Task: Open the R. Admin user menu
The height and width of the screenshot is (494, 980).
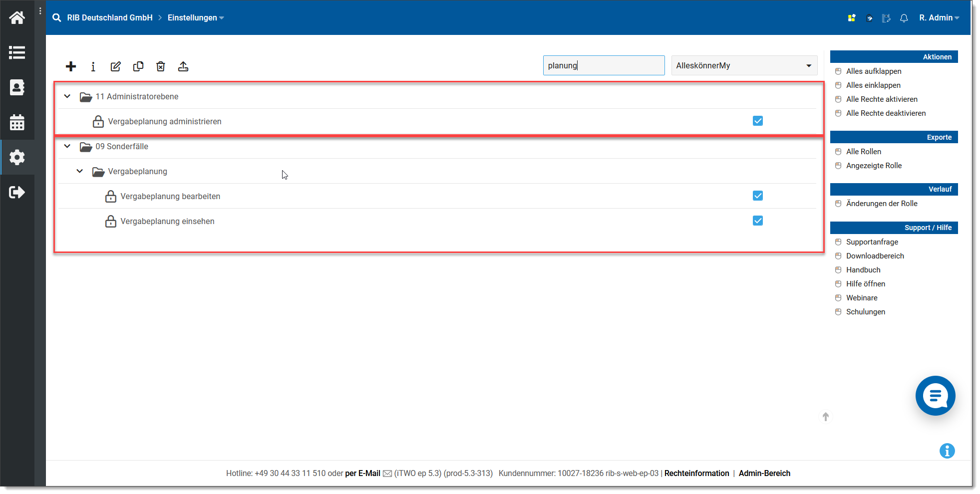Action: [939, 18]
